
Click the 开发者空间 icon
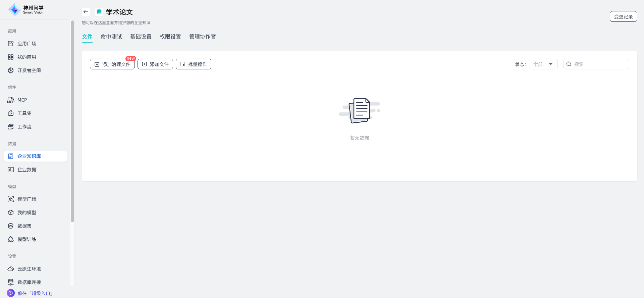point(11,70)
